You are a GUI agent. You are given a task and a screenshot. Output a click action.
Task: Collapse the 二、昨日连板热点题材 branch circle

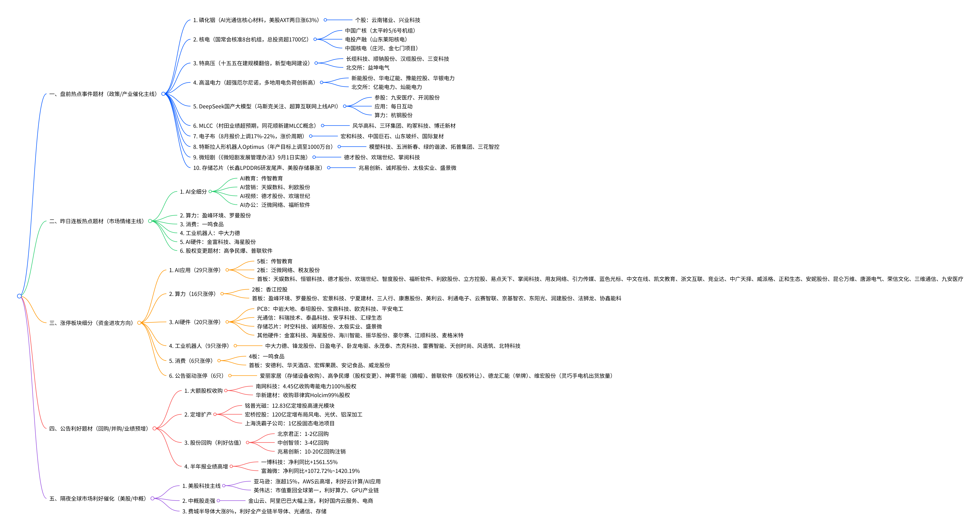point(150,221)
